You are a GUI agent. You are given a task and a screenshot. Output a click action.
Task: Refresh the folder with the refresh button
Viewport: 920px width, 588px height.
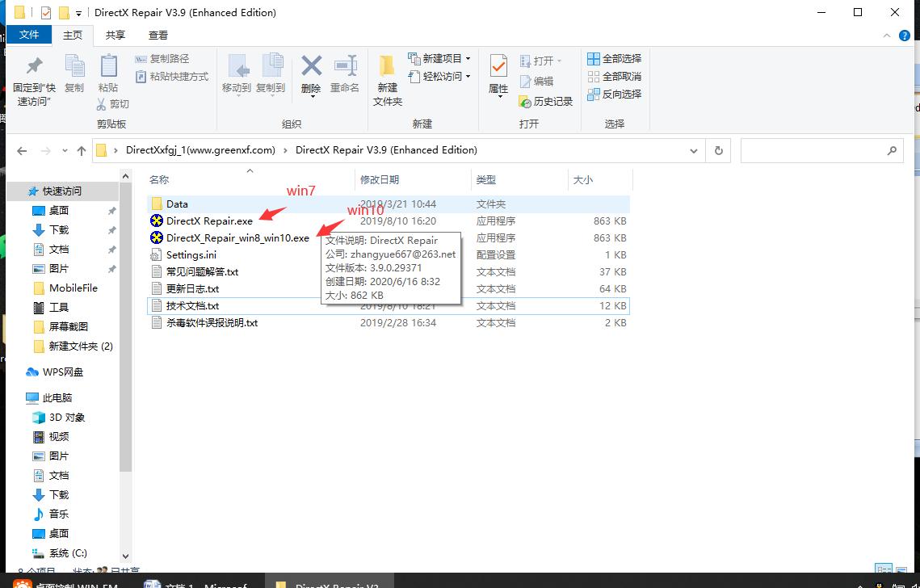718,150
